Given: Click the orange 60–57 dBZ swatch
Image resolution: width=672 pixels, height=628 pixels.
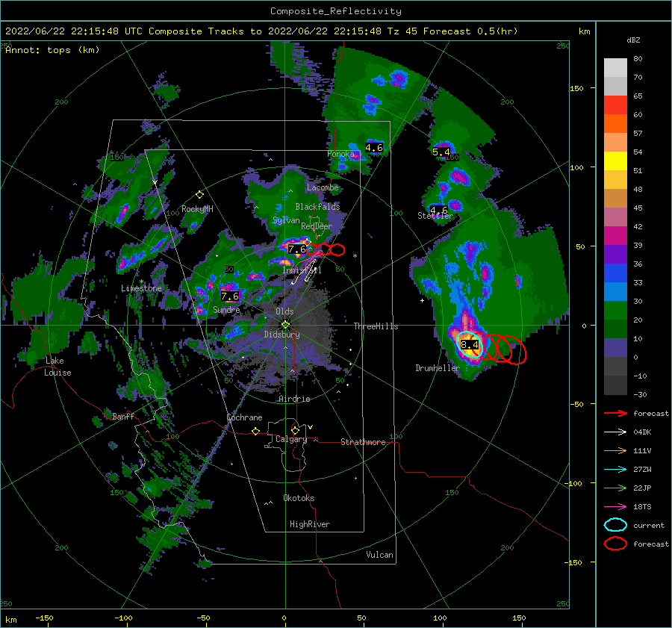Looking at the screenshot, I should pos(615,124).
